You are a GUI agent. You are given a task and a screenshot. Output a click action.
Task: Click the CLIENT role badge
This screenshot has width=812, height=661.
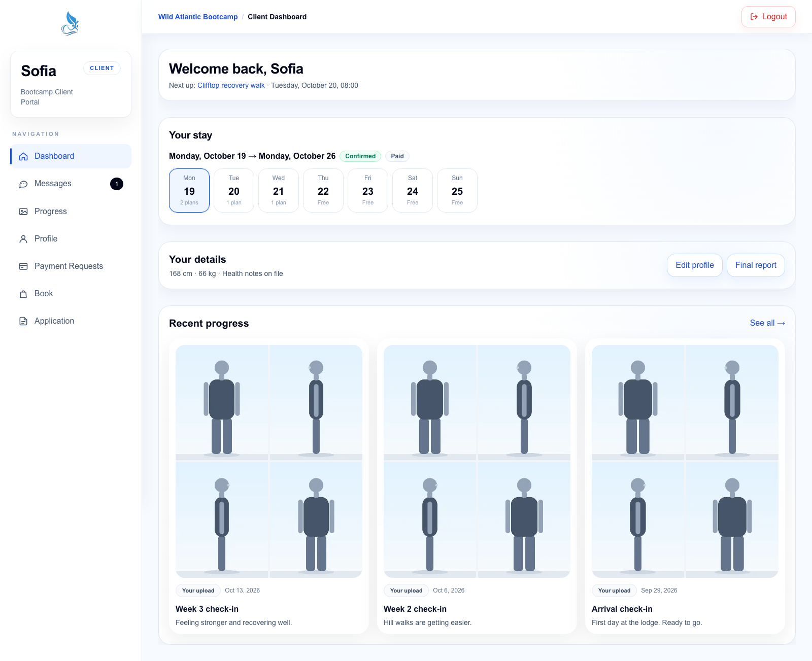tap(102, 68)
